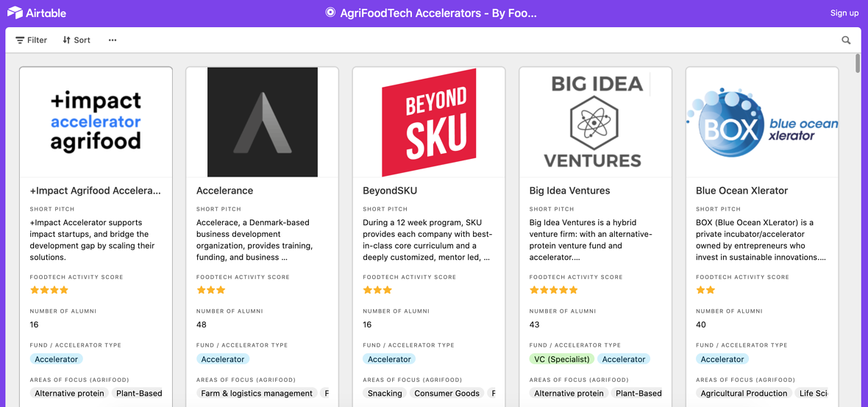Click Plant-Based tag on +Impact card

point(138,393)
